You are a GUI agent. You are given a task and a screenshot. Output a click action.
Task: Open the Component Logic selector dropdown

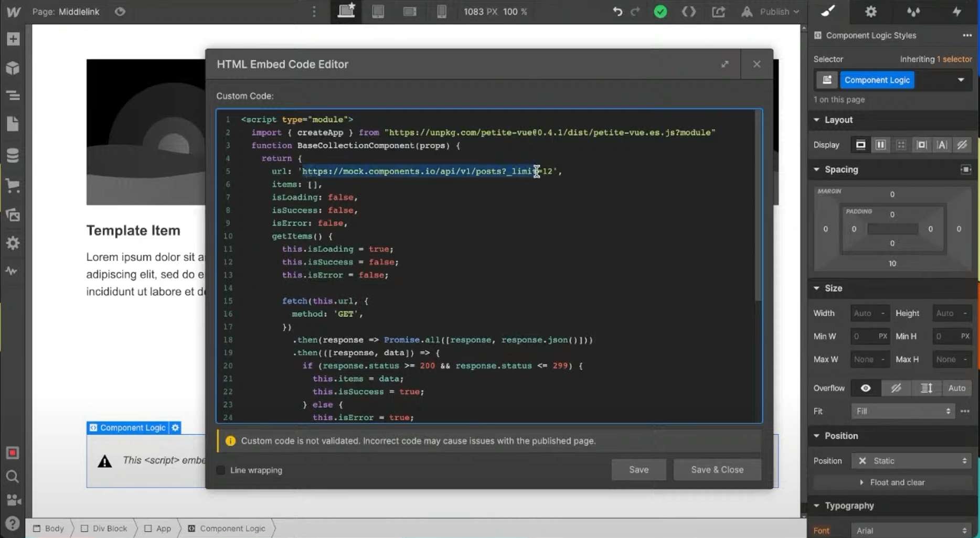[961, 80]
